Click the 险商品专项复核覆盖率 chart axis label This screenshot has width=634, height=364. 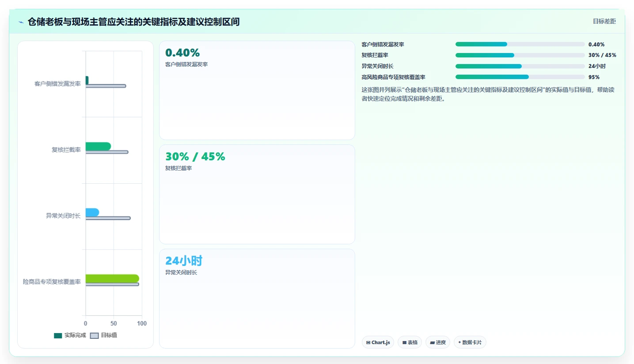pyautogui.click(x=52, y=282)
